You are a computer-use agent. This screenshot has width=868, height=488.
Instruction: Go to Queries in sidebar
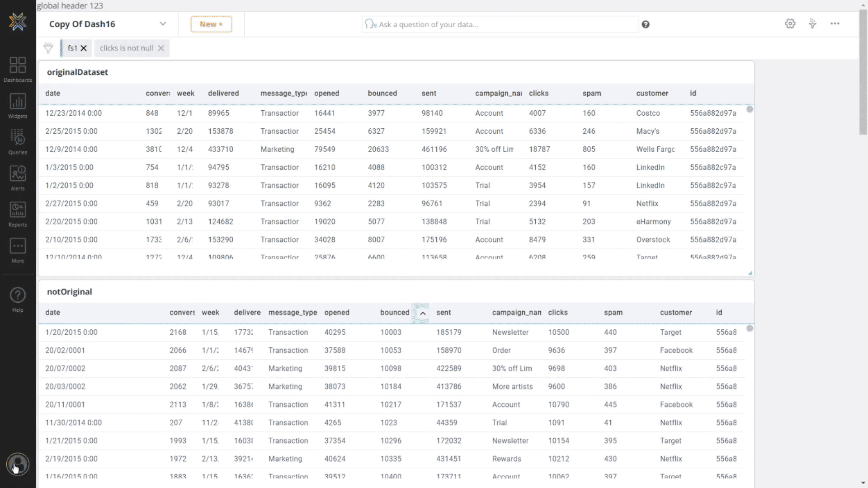[18, 141]
